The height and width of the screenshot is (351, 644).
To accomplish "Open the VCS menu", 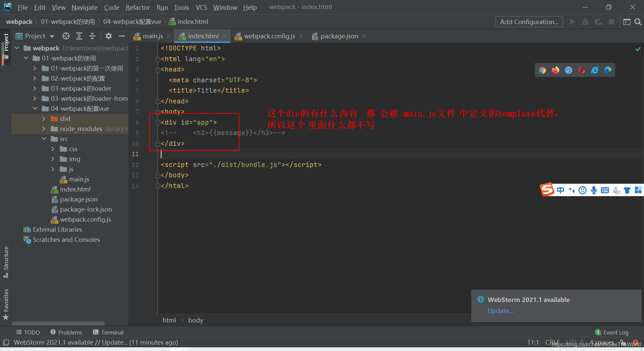I will (x=201, y=7).
